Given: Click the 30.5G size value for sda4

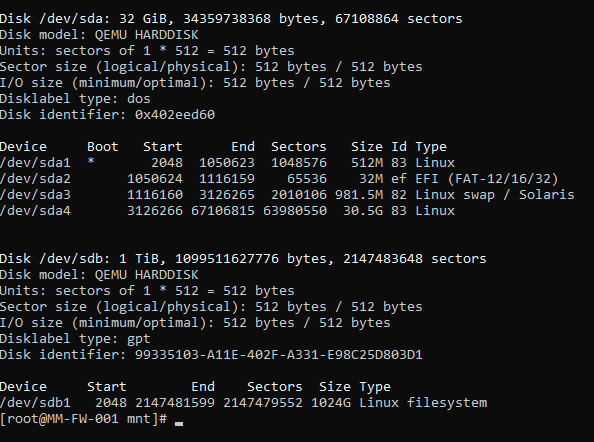Looking at the screenshot, I should click(x=363, y=211).
